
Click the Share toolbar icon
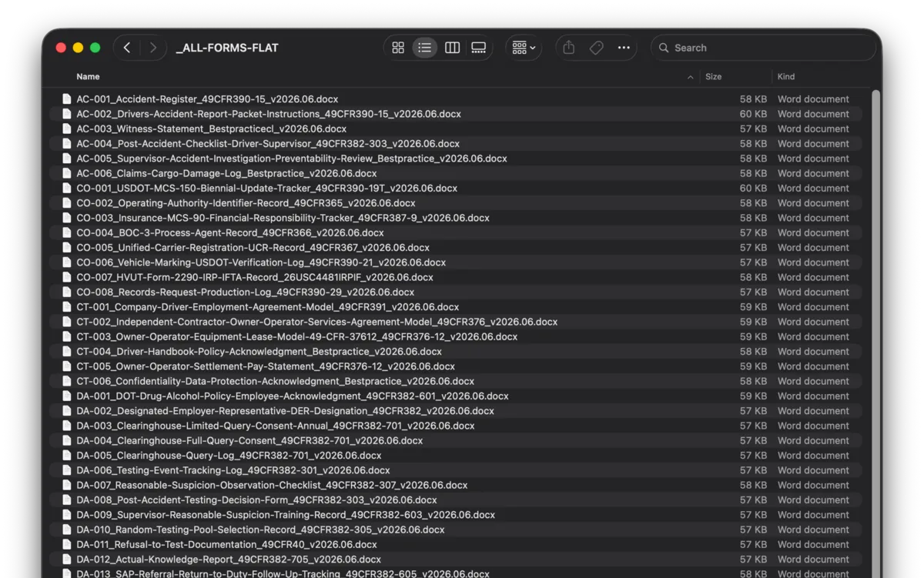[x=568, y=48]
